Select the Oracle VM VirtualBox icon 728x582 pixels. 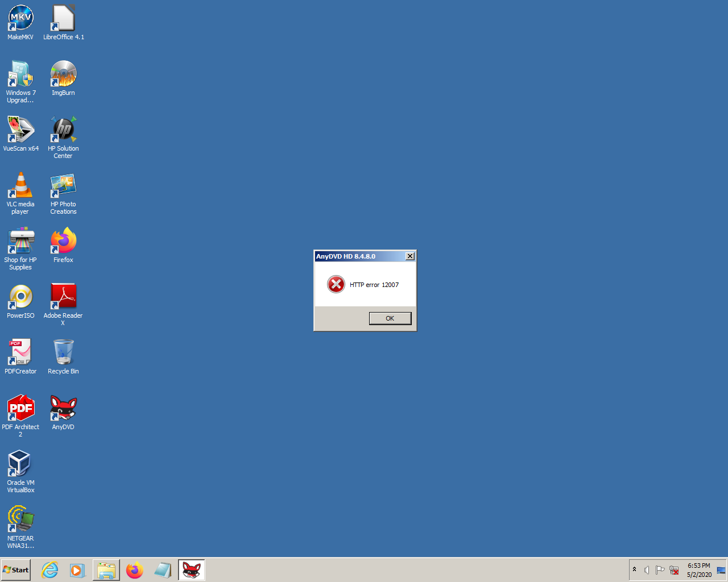point(20,464)
